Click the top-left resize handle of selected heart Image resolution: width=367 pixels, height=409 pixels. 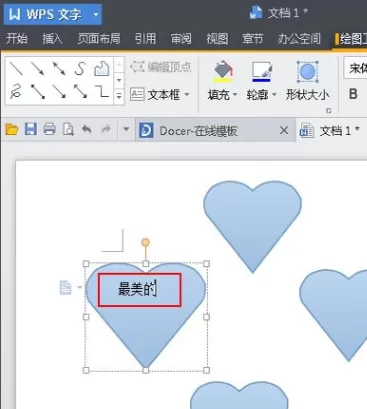tap(86, 264)
